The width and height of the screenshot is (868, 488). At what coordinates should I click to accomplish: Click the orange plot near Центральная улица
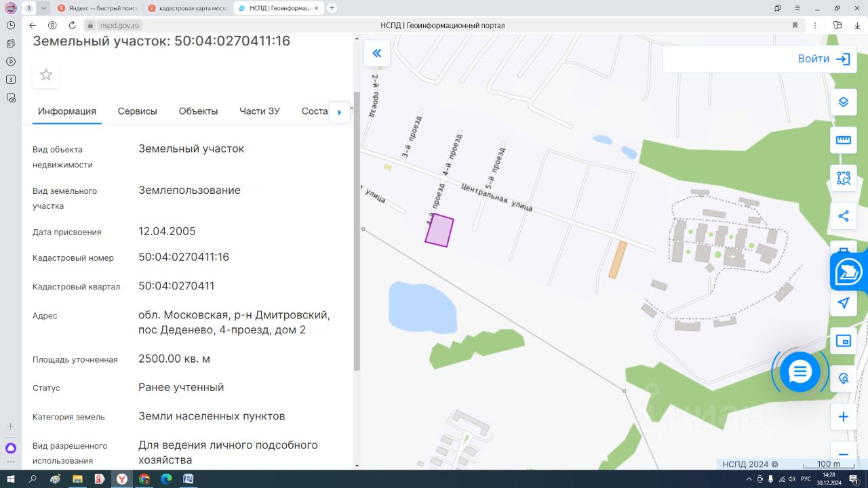point(617,260)
